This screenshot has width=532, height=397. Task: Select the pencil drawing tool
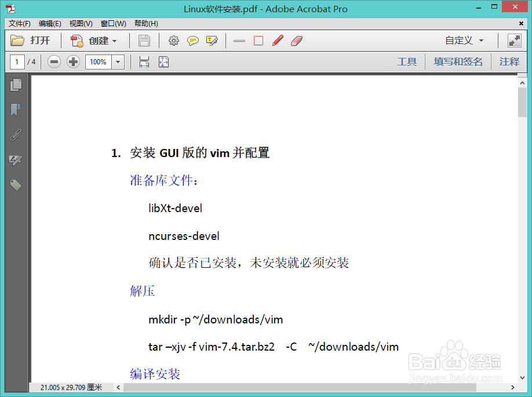pyautogui.click(x=277, y=41)
